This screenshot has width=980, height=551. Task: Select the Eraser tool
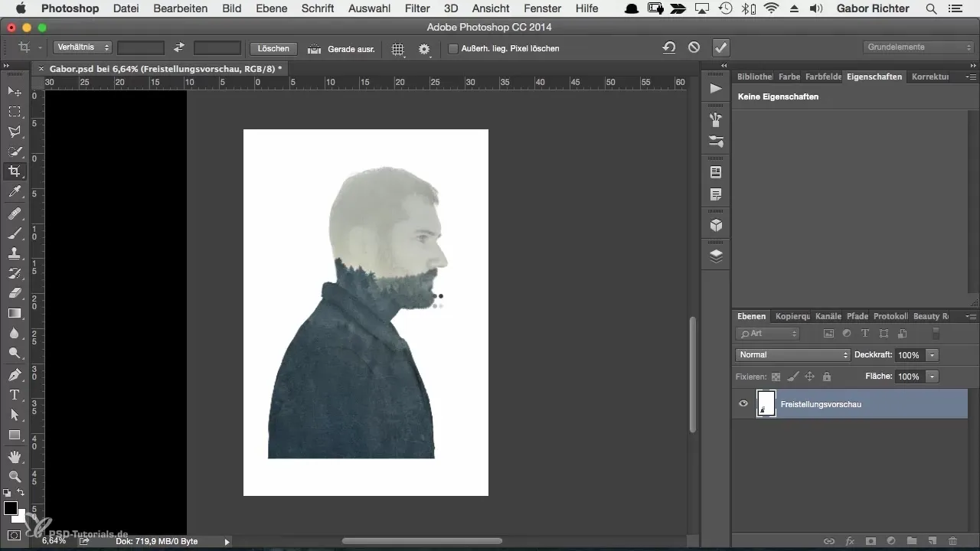click(x=15, y=293)
